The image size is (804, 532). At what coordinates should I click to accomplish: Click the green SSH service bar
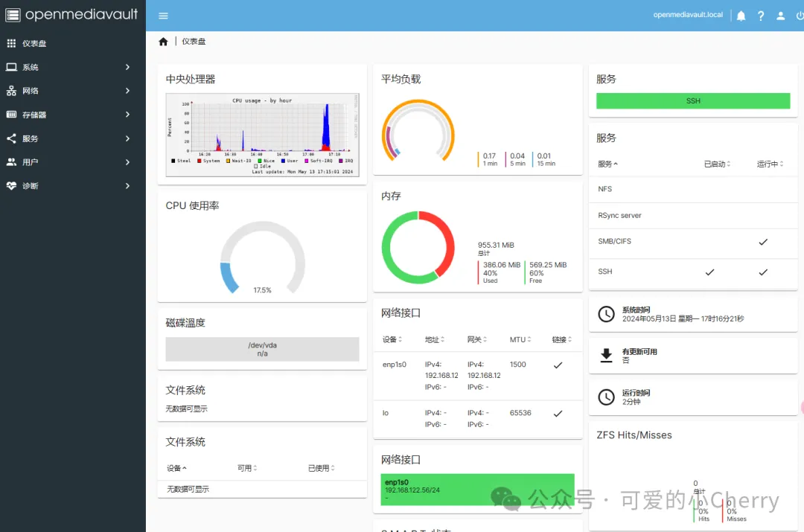[x=692, y=101]
